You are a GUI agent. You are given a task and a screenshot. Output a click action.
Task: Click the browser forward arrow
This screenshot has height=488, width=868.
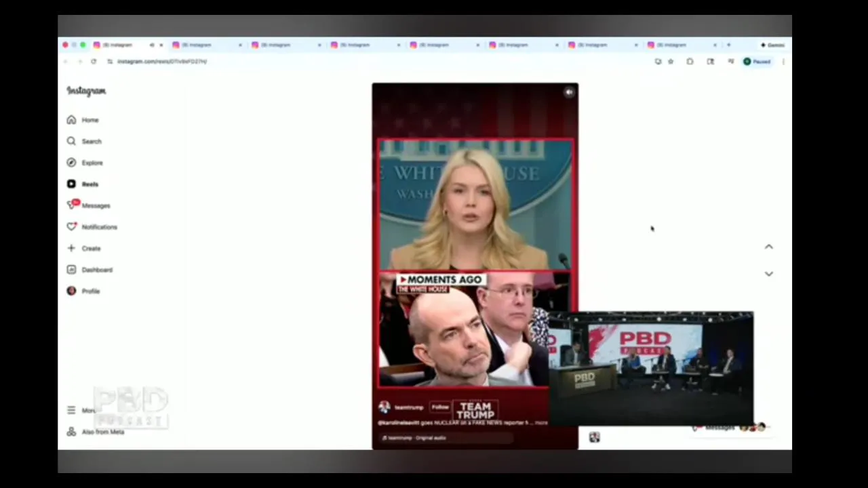click(79, 62)
